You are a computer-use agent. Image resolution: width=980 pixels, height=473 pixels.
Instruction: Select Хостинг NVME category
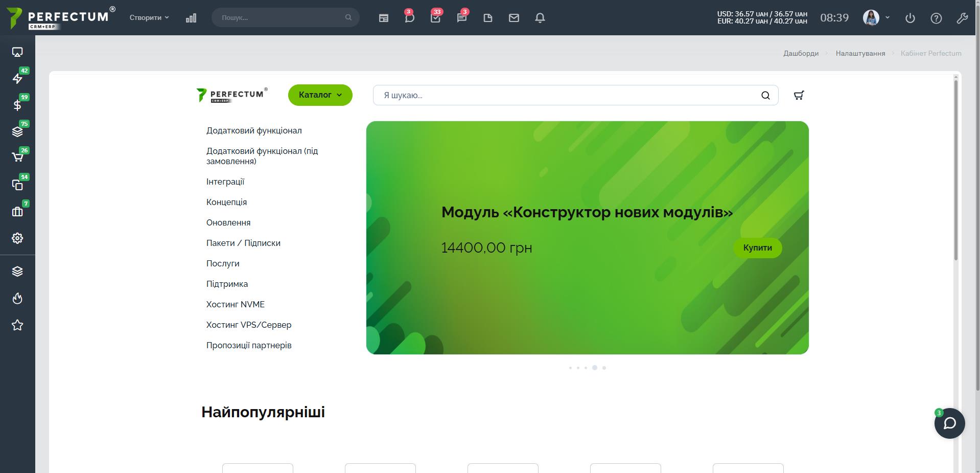click(x=236, y=304)
